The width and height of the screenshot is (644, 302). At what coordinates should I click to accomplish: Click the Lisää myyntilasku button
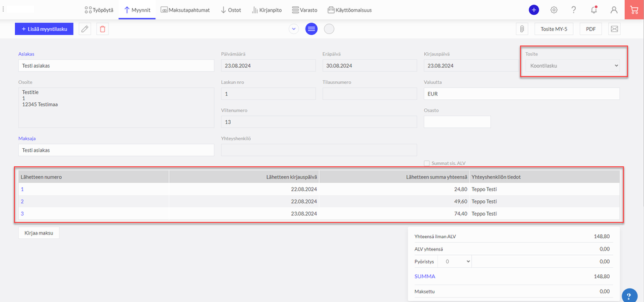(44, 29)
